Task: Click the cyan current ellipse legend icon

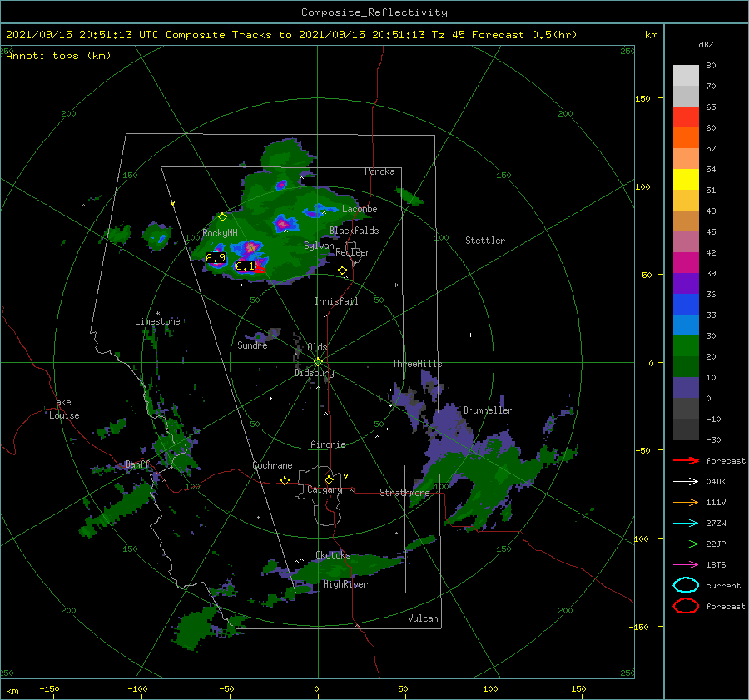Action: 686,585
